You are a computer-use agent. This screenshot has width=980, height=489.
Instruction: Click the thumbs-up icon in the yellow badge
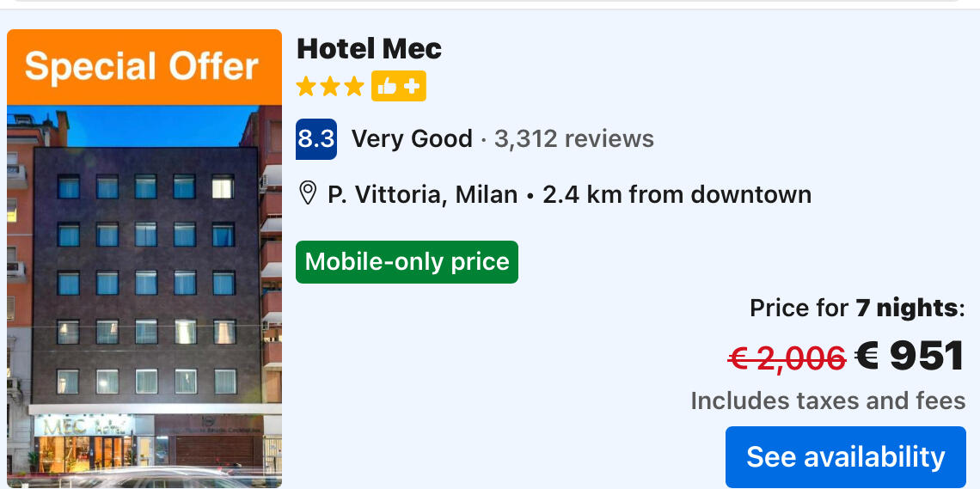387,87
